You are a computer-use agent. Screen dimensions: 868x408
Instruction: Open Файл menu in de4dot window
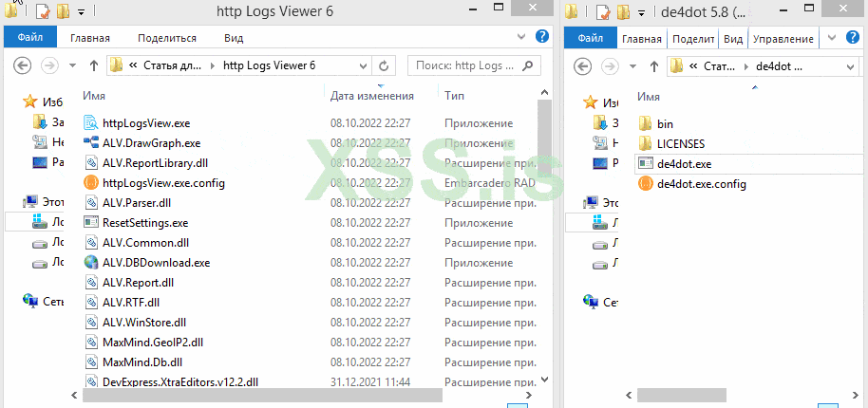[591, 38]
